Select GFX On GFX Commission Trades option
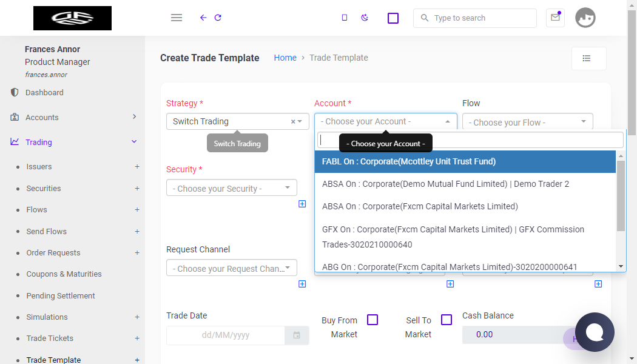Image resolution: width=637 pixels, height=364 pixels. pyautogui.click(x=465, y=237)
